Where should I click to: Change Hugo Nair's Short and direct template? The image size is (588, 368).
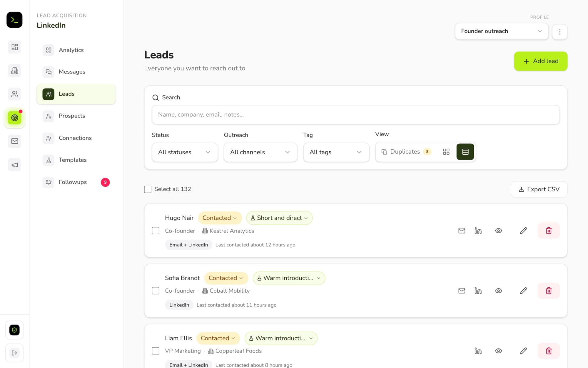279,218
